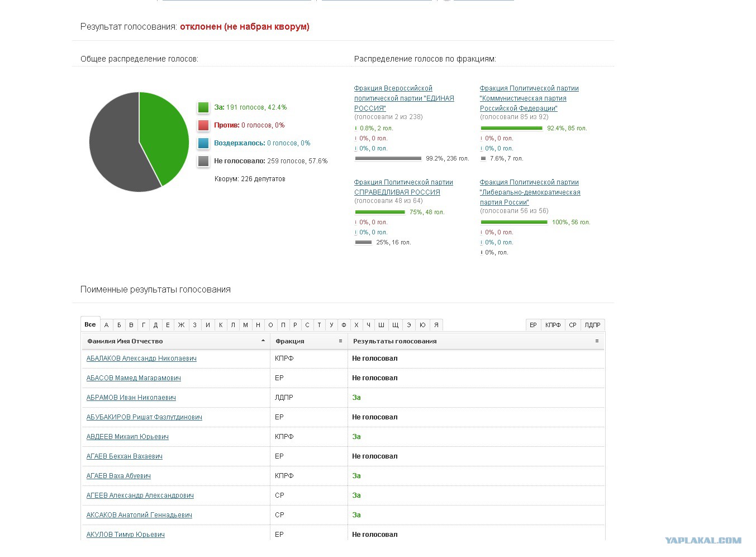Show only ЕР faction deputies
The width and height of the screenshot is (756, 557).
tap(533, 325)
